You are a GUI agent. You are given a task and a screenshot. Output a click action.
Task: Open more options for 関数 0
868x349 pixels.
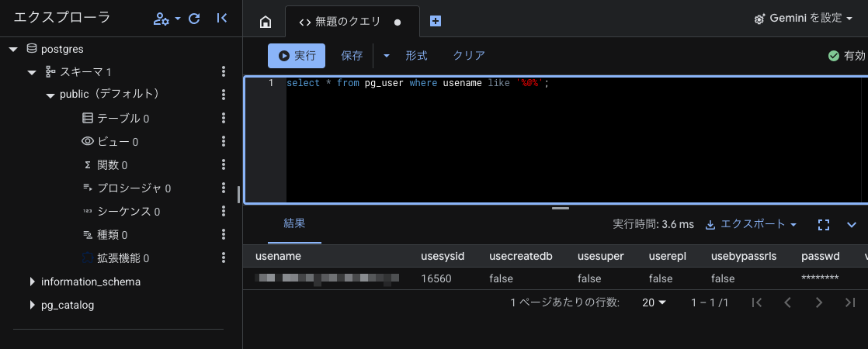(224, 164)
